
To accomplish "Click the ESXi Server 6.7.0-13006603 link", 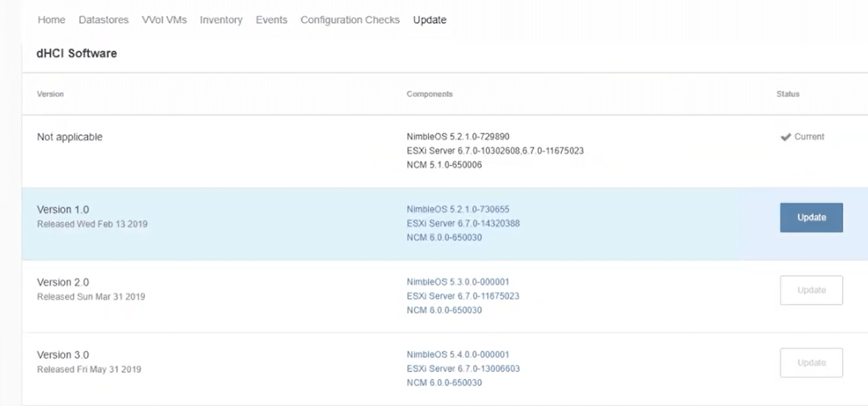I will (x=463, y=369).
